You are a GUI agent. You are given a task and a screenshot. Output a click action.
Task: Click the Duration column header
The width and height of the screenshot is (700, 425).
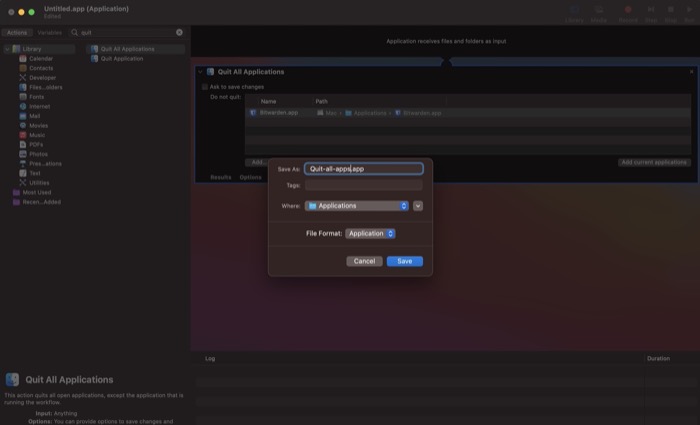658,358
